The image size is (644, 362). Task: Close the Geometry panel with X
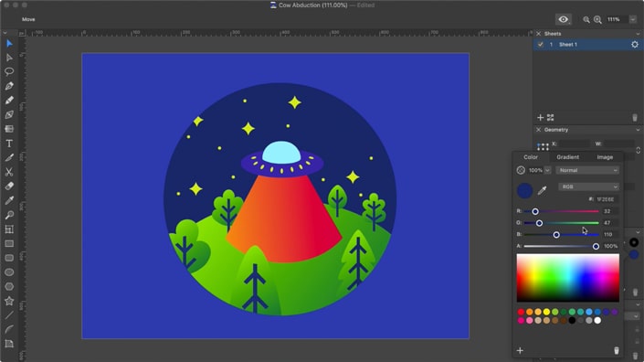point(538,130)
